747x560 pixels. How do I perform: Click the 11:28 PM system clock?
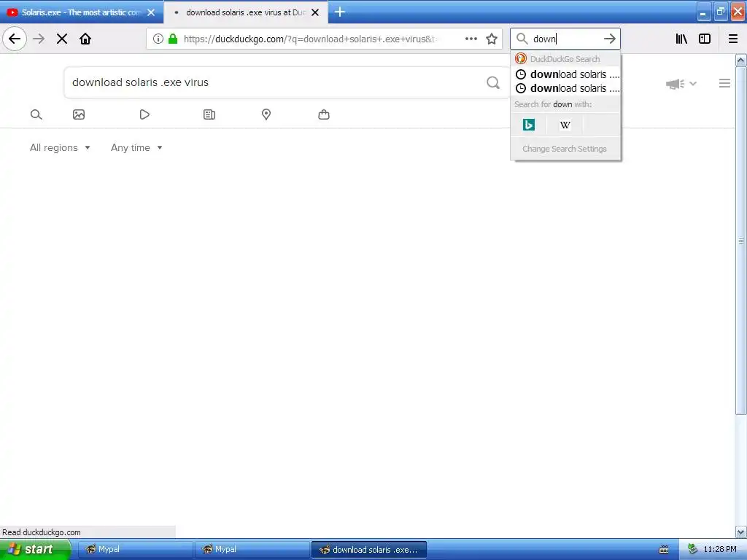click(x=720, y=550)
